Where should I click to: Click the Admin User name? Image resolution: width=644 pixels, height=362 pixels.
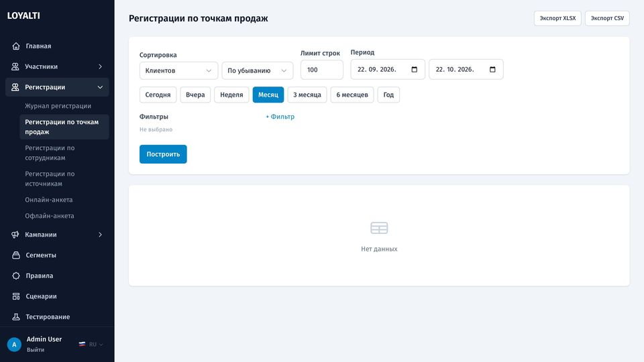click(44, 339)
